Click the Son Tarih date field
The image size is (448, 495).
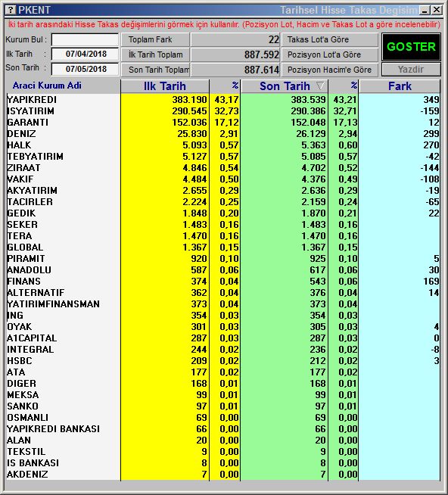(86, 69)
